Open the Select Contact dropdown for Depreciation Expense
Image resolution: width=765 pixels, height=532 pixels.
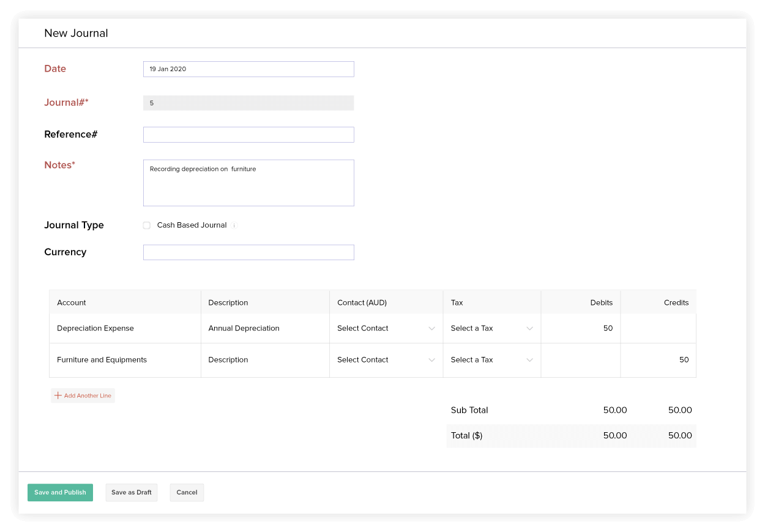click(x=386, y=328)
